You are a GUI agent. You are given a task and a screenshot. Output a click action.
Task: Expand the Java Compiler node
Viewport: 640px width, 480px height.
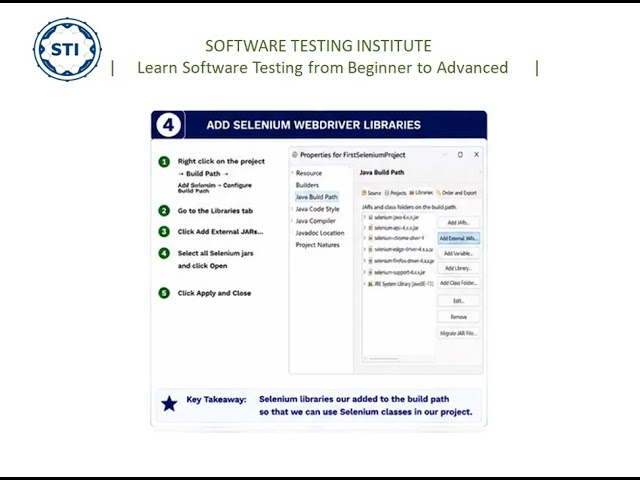point(293,221)
